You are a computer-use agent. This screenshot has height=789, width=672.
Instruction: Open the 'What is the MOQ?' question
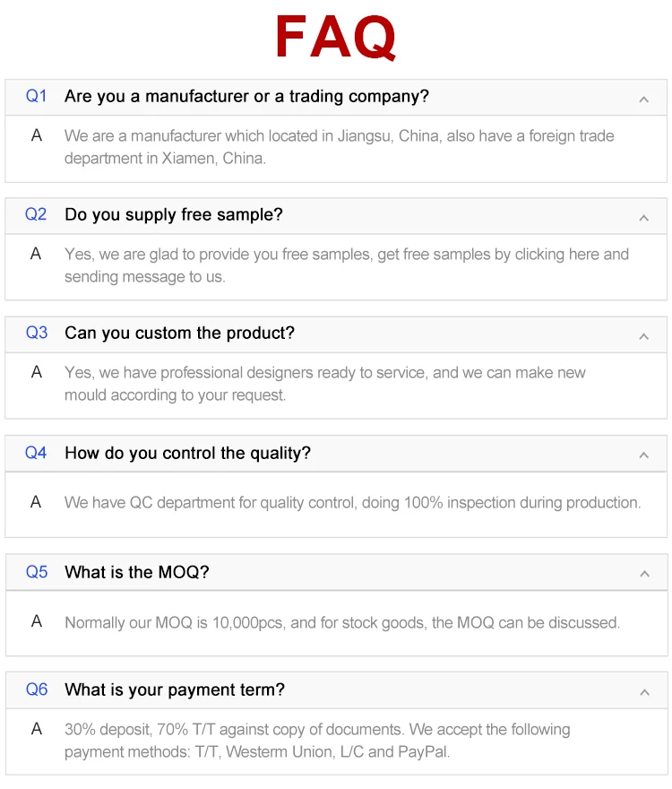click(136, 571)
